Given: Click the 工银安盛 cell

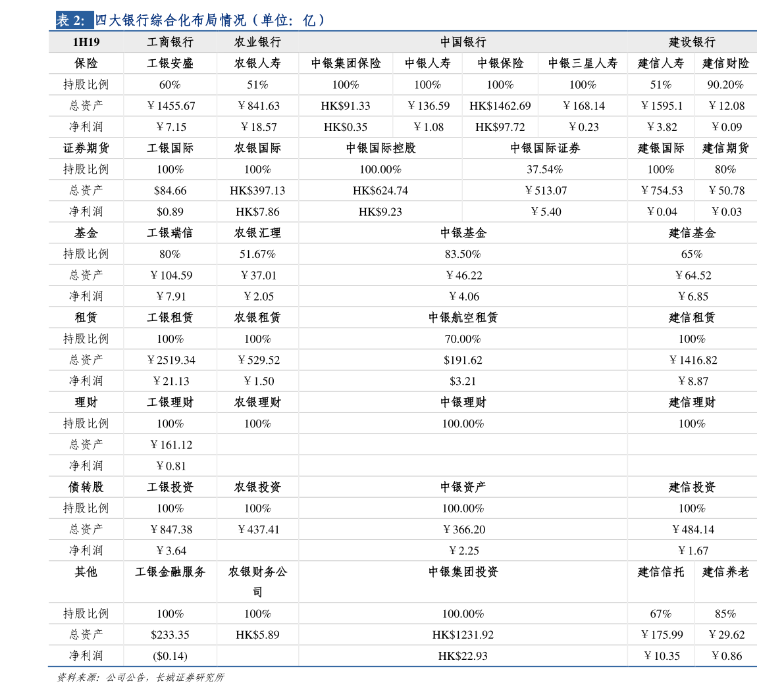Looking at the screenshot, I should pyautogui.click(x=170, y=63).
